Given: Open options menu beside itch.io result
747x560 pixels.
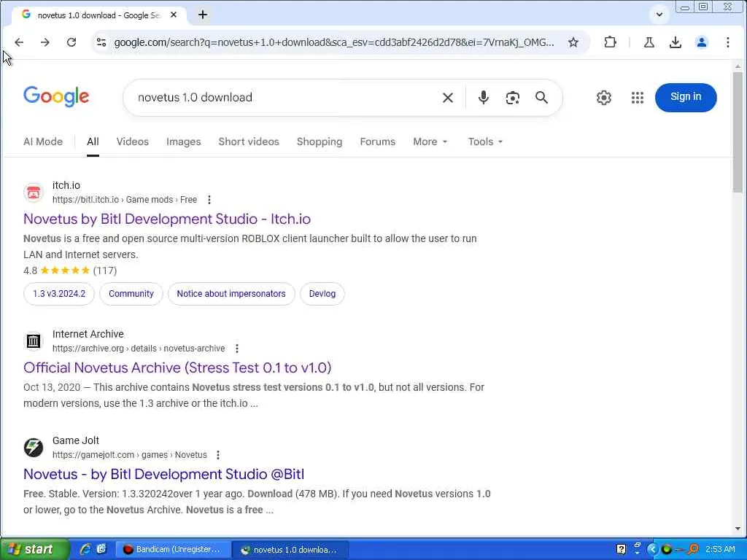Looking at the screenshot, I should coord(209,200).
